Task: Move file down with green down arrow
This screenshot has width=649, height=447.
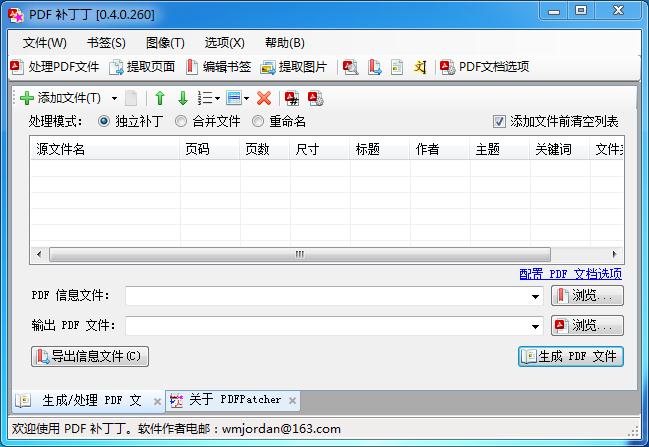Action: 183,99
